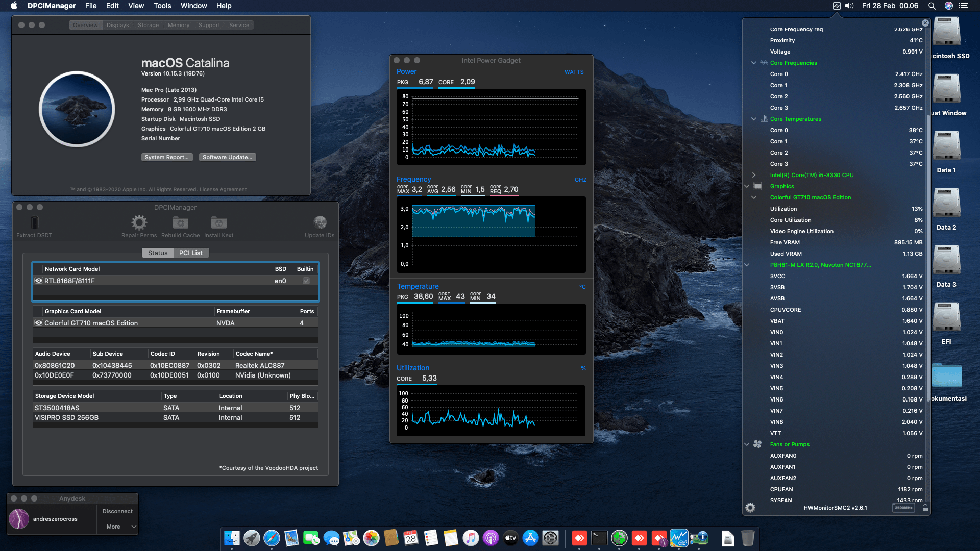Open the Window menu
The height and width of the screenshot is (551, 980).
(x=193, y=6)
